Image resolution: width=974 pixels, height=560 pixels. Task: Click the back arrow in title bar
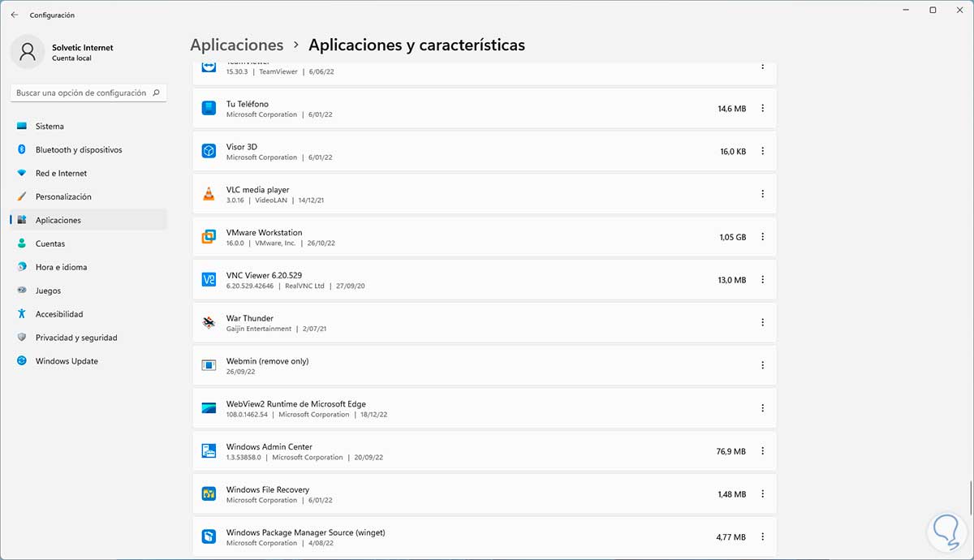point(15,15)
